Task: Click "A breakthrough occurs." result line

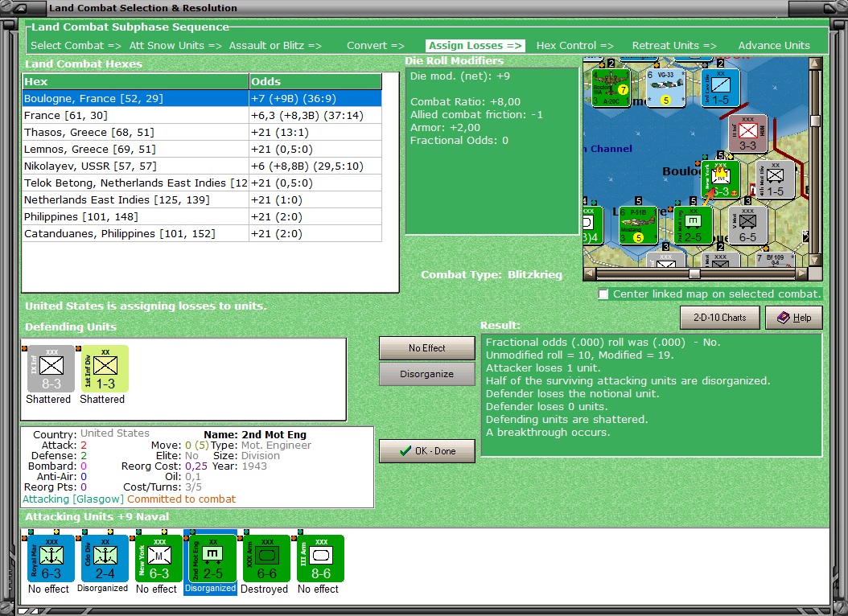Action: click(547, 432)
